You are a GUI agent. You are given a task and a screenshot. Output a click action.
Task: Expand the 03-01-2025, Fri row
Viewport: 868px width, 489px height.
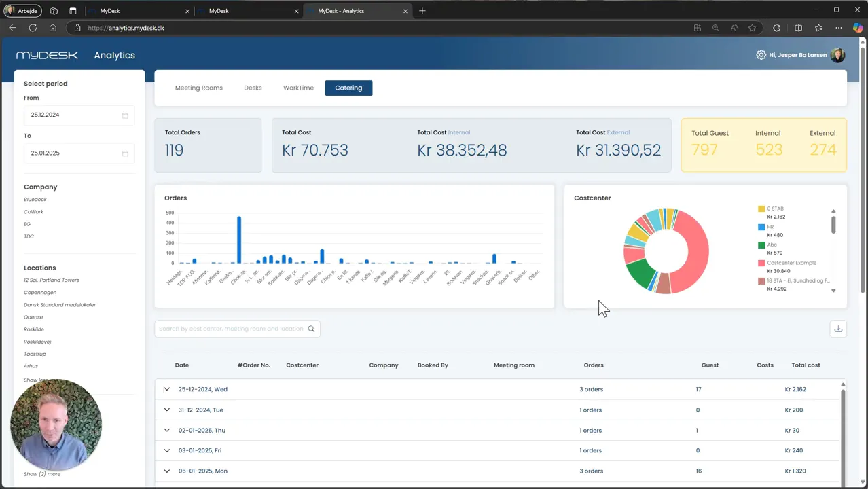click(166, 450)
